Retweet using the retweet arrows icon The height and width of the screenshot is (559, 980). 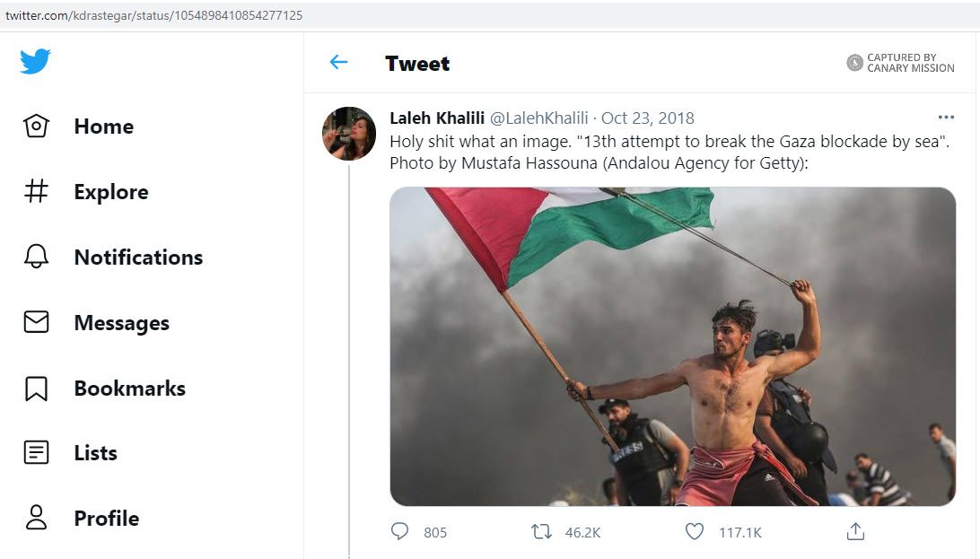(x=542, y=532)
